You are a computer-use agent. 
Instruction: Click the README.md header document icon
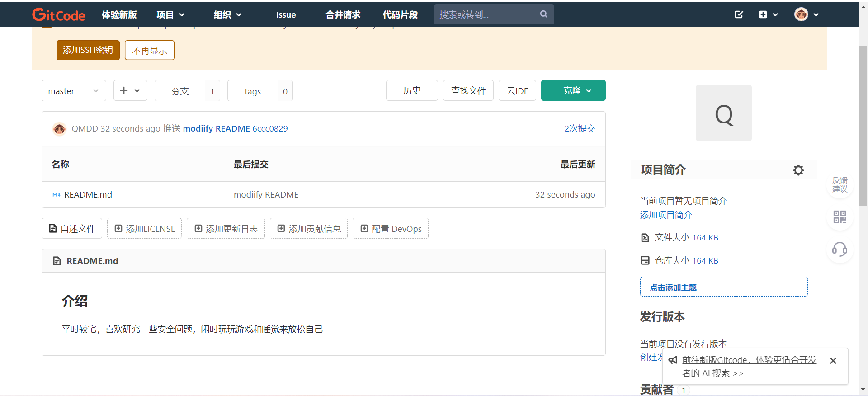click(57, 261)
